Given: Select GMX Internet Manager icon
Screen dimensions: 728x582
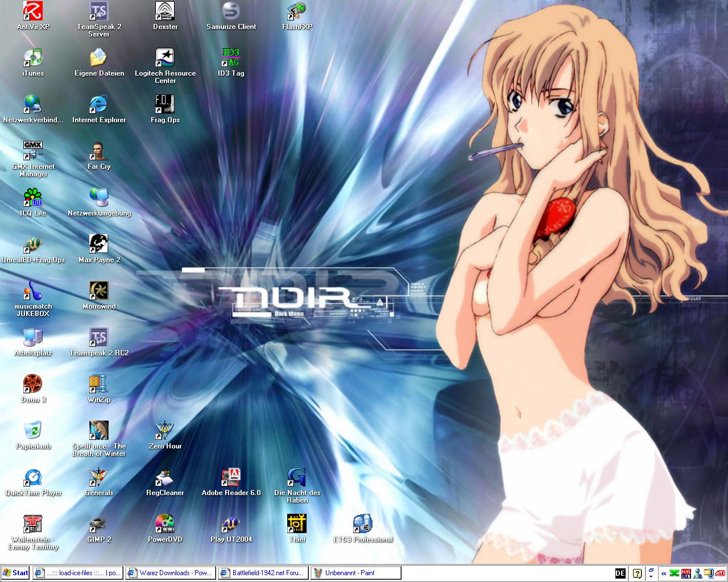Looking at the screenshot, I should coord(33,159).
